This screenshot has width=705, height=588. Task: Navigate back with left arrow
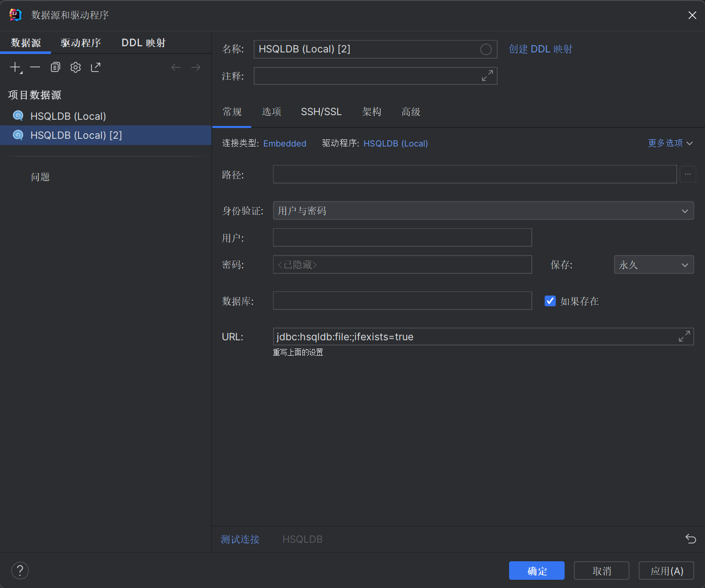(176, 67)
